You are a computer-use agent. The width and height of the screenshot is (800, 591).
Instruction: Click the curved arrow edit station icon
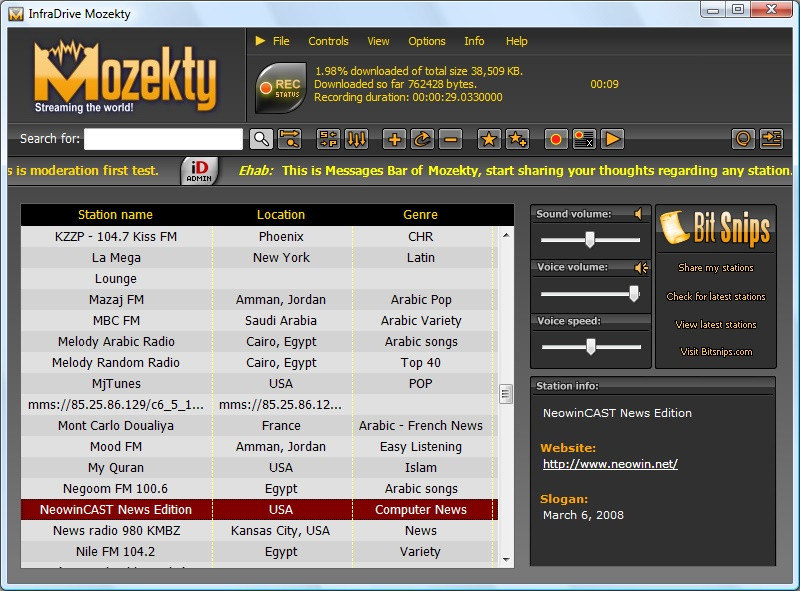(x=422, y=139)
